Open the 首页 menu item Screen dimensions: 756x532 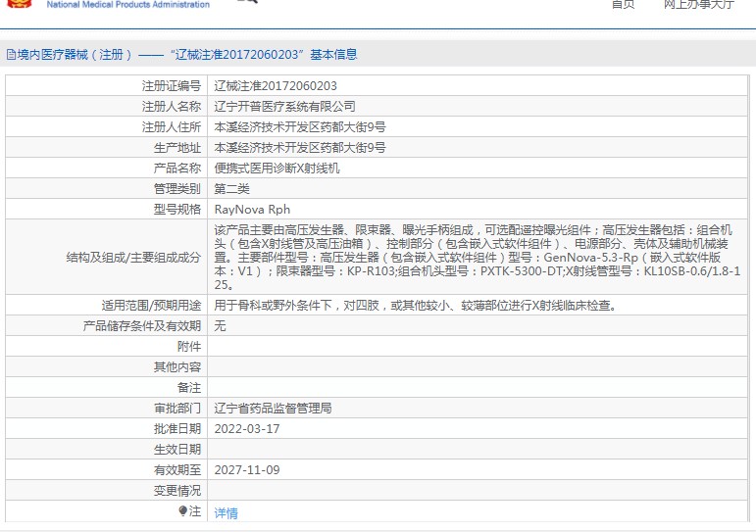[x=623, y=4]
